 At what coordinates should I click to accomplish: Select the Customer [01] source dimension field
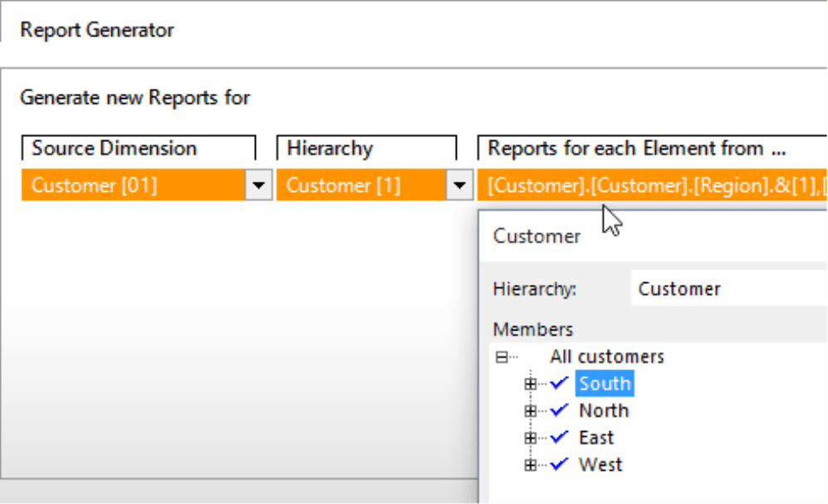(133, 186)
